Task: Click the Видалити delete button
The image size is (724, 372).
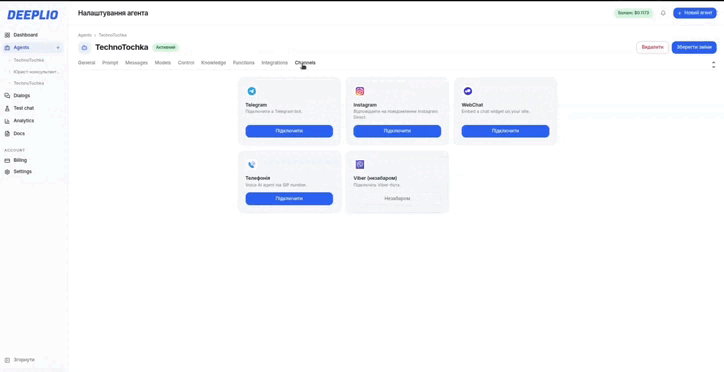Action: [652, 48]
